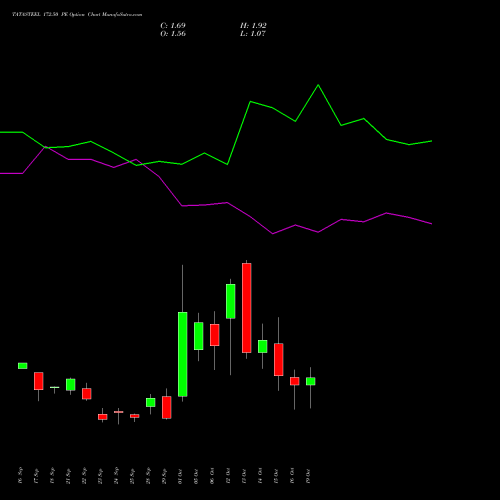This screenshot has height=500, width=500.
Task: Click the high value 'H: 1.92'
Action: (253, 26)
